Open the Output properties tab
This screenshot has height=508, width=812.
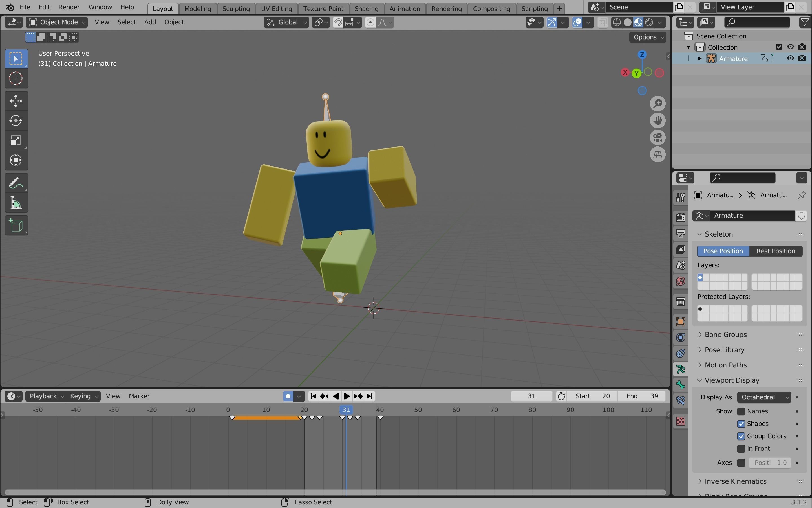pos(680,233)
